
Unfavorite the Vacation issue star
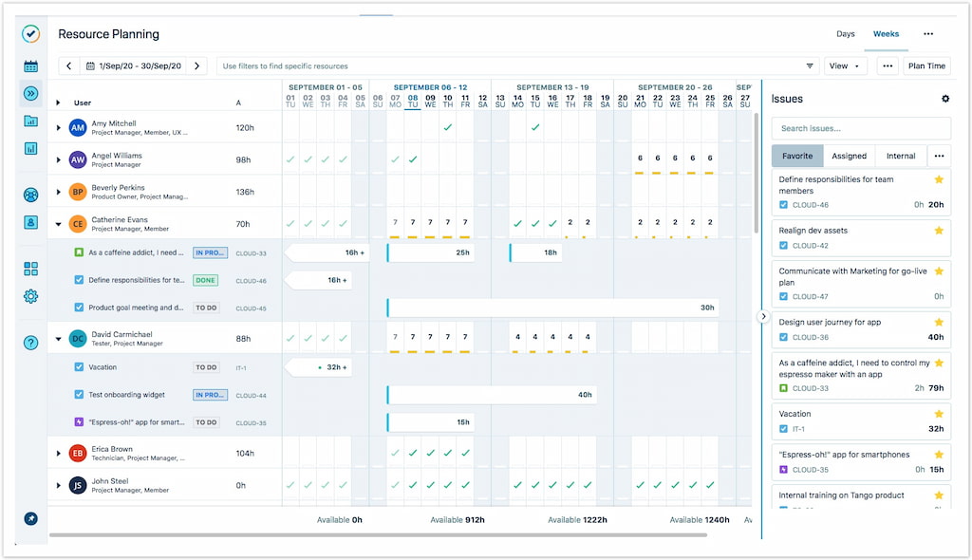(x=938, y=413)
